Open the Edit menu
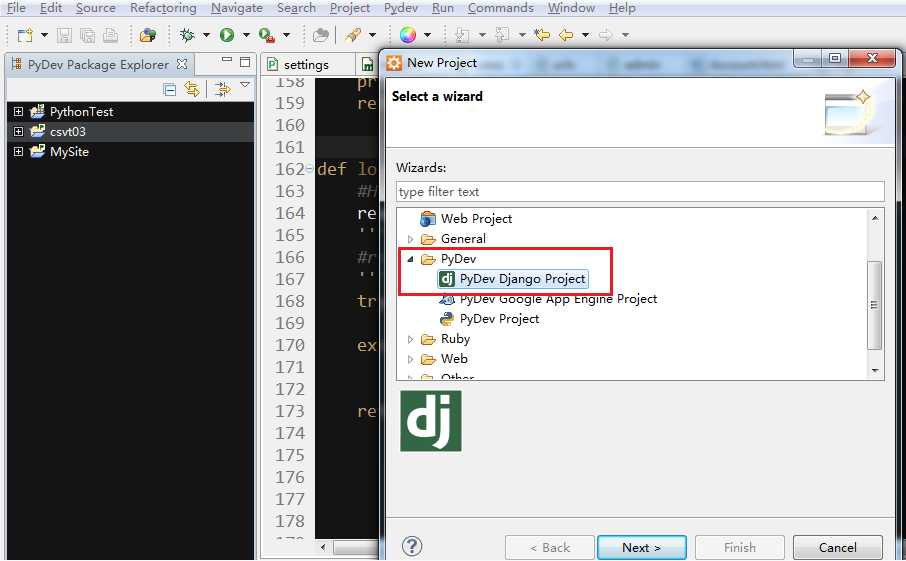This screenshot has width=906, height=561. 51,8
